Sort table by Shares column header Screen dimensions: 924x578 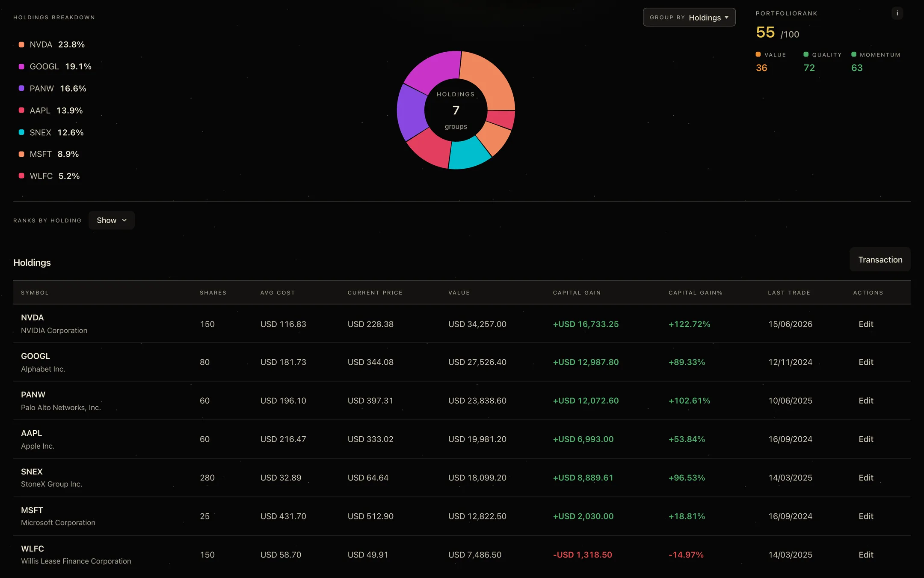click(x=213, y=292)
